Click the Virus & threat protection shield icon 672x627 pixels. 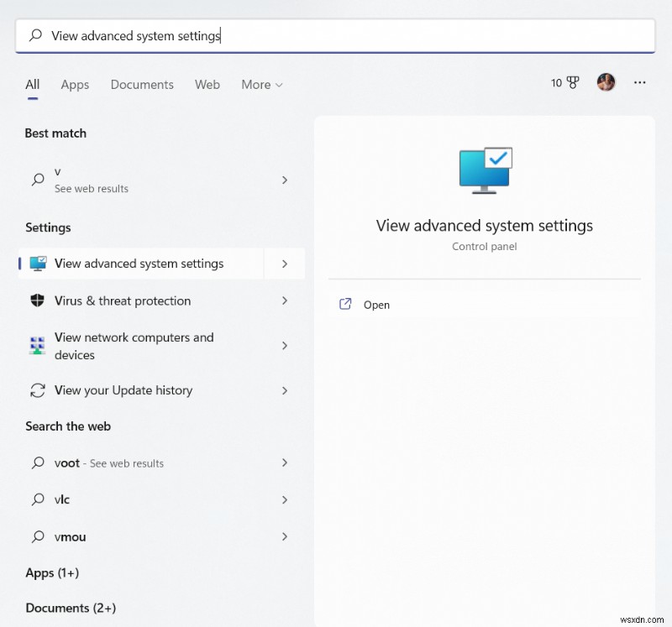coord(38,300)
